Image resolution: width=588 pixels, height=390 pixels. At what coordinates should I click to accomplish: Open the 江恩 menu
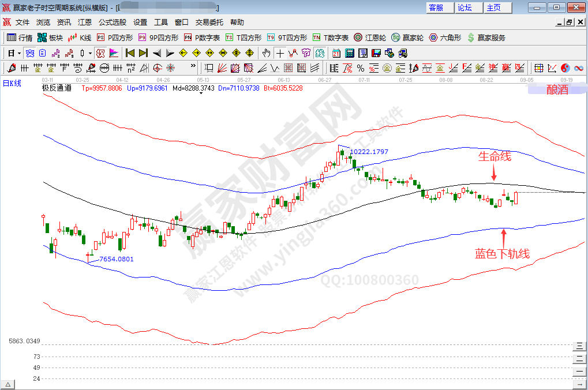click(x=85, y=22)
